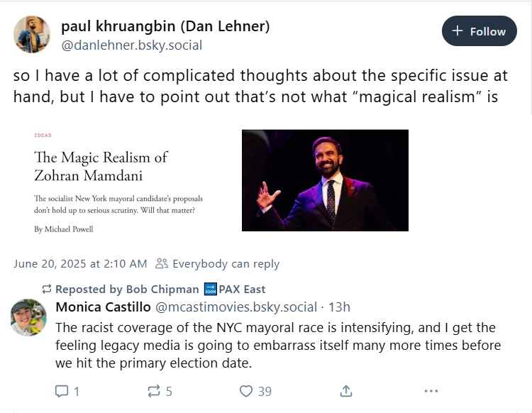Open the paul khruangbin (Dan Lehner) display name

coord(165,26)
